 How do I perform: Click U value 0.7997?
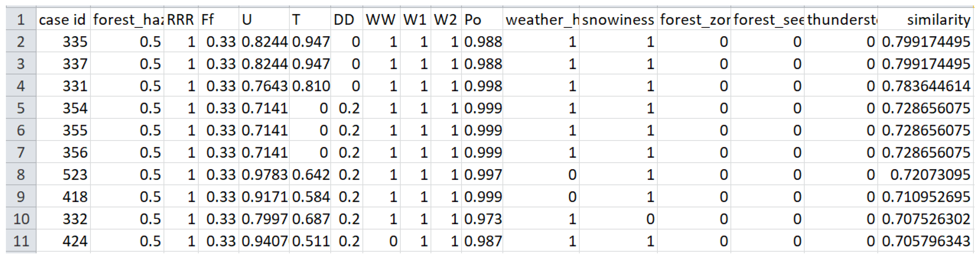click(x=264, y=219)
